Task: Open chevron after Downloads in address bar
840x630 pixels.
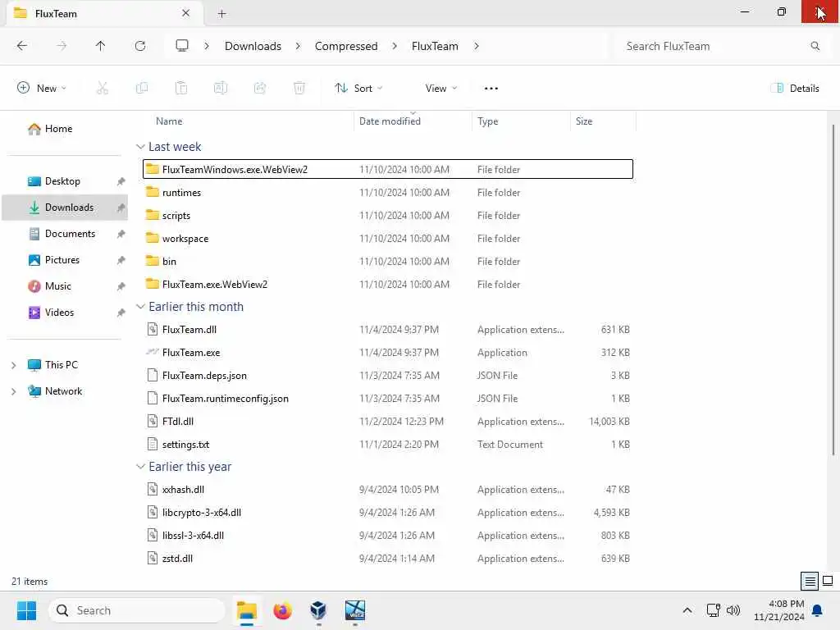Action: click(298, 46)
